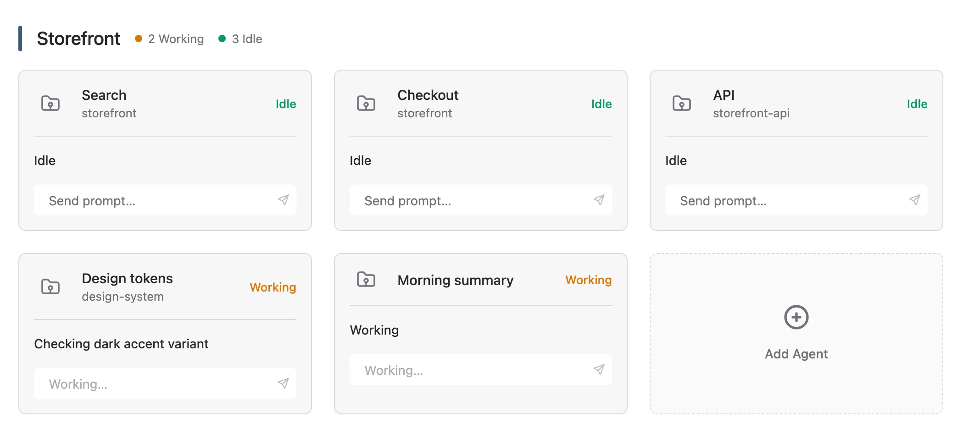Screen dimensions: 980x440
Task: Click the orange Working status dot
Action: [x=139, y=38]
